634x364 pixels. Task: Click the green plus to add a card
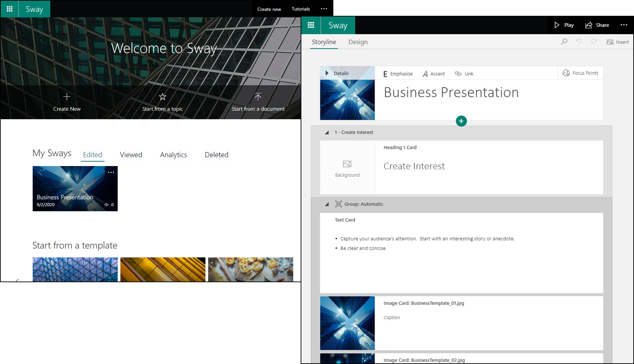point(461,121)
